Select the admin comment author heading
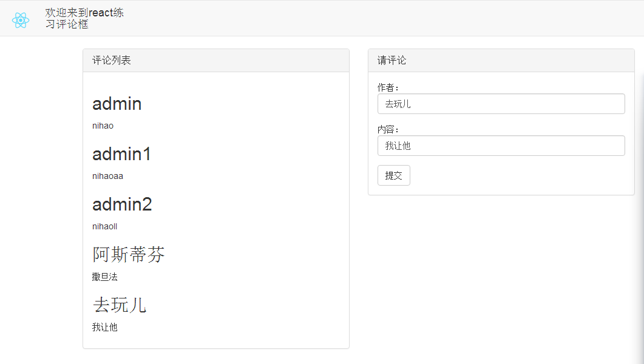644x364 pixels. tap(117, 104)
